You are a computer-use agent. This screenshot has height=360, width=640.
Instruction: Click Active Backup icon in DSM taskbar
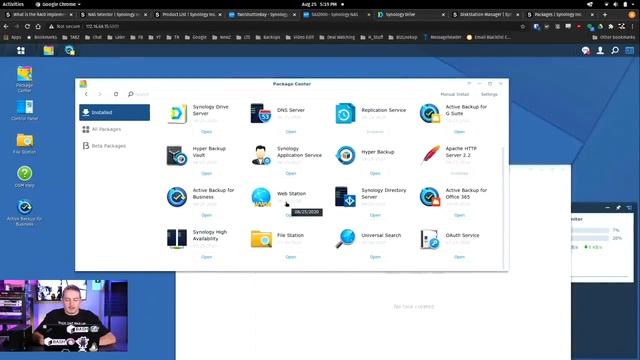coord(70,51)
